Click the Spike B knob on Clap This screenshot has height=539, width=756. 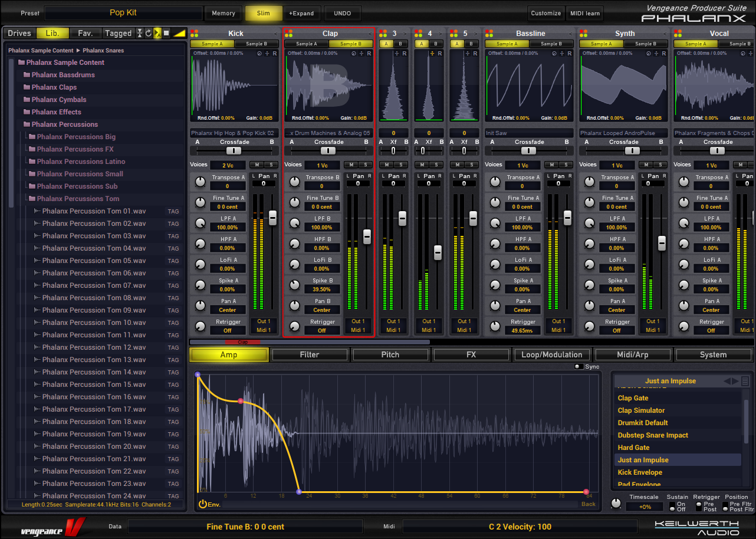pos(295,285)
